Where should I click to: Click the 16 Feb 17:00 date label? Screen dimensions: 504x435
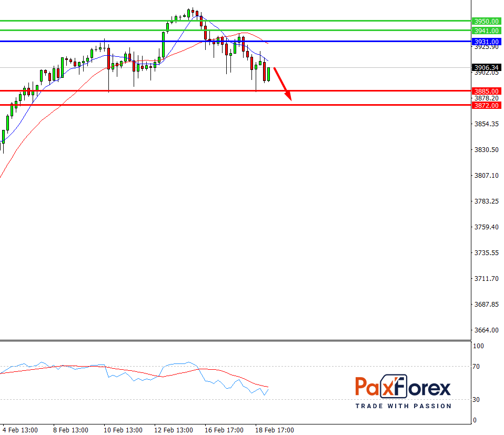point(223,430)
